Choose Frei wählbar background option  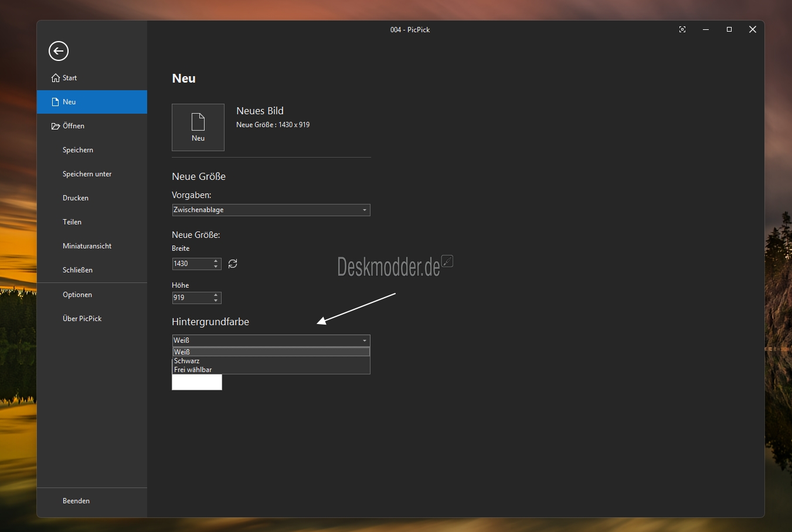[x=271, y=370]
